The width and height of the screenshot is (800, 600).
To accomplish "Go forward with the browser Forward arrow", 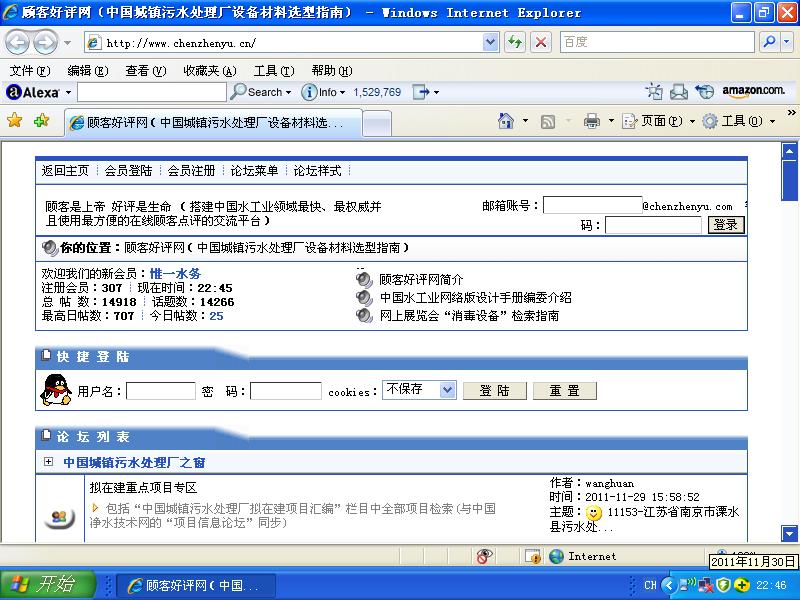I will 45,42.
